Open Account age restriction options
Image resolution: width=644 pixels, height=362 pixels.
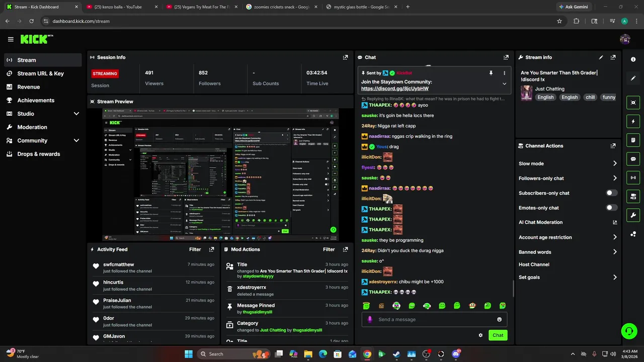(x=568, y=237)
